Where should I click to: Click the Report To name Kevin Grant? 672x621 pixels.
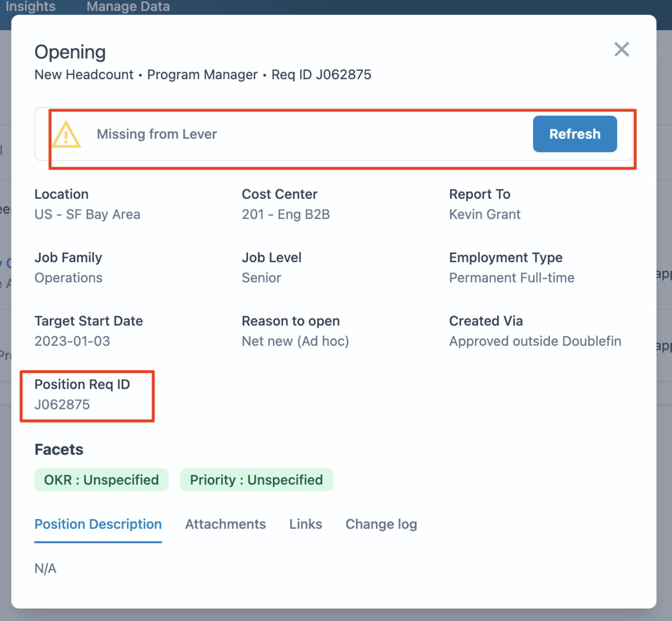[x=485, y=214]
